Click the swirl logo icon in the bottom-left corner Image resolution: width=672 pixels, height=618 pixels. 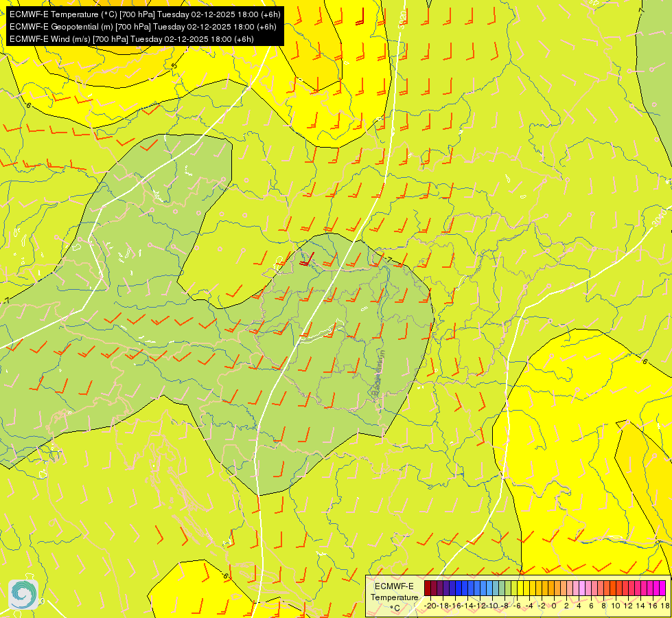coord(23,595)
